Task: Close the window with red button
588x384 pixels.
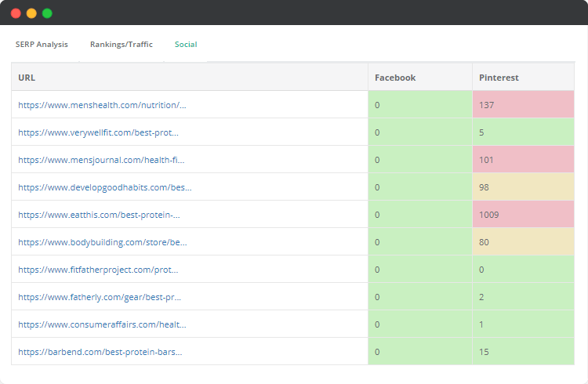Action: point(16,13)
